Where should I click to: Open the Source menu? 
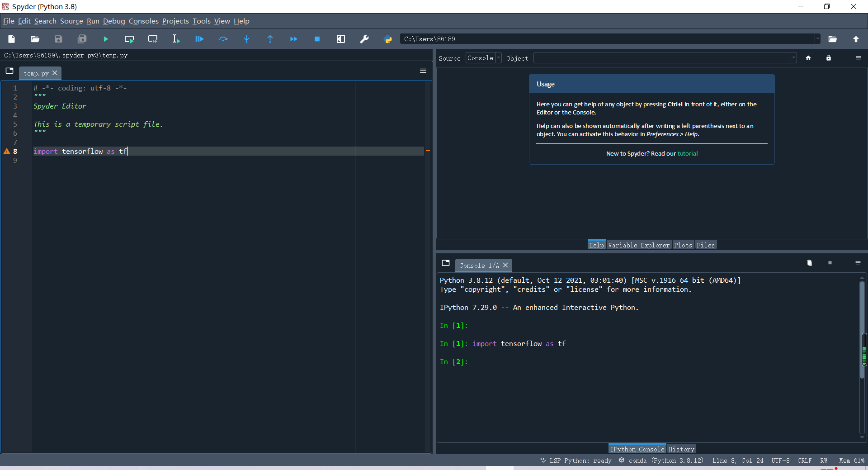71,21
